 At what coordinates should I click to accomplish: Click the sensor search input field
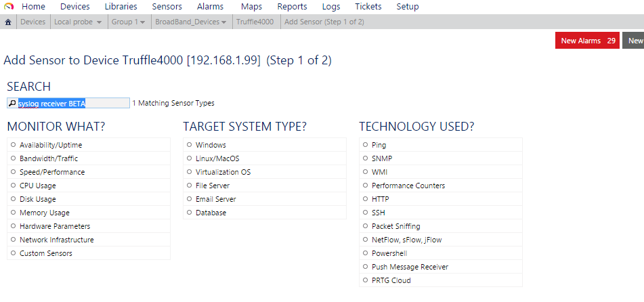tap(68, 104)
